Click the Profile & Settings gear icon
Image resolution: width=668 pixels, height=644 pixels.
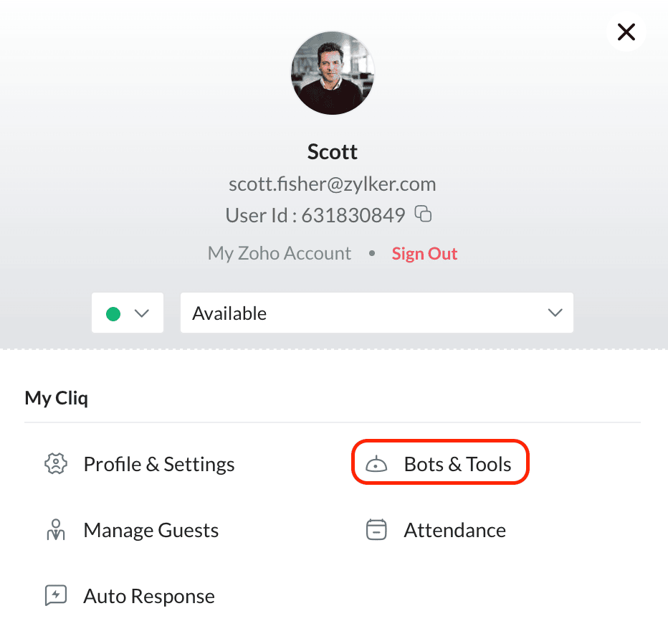coord(56,464)
